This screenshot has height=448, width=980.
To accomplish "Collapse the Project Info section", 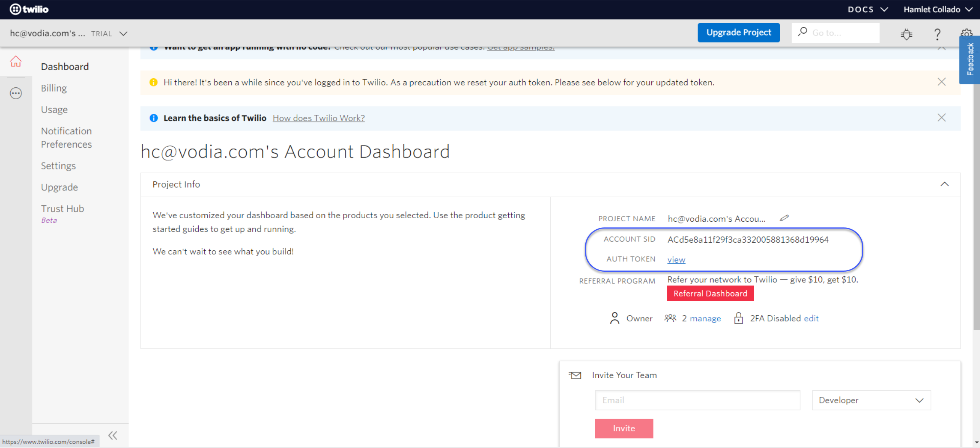I will [944, 184].
